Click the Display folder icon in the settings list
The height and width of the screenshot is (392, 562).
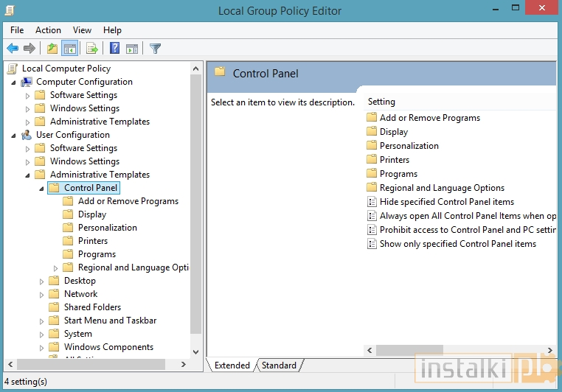(372, 131)
